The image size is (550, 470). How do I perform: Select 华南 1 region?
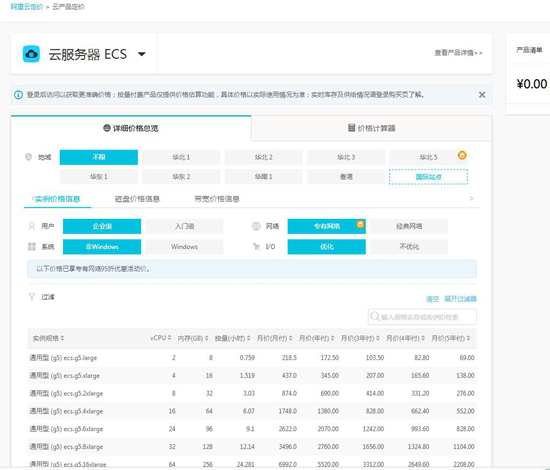coord(263,177)
